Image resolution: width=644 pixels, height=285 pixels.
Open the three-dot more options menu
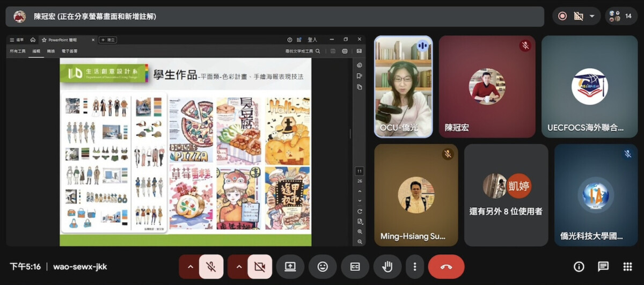(414, 267)
